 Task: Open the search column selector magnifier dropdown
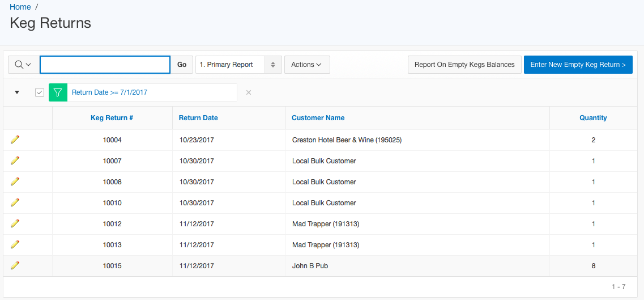[x=23, y=65]
